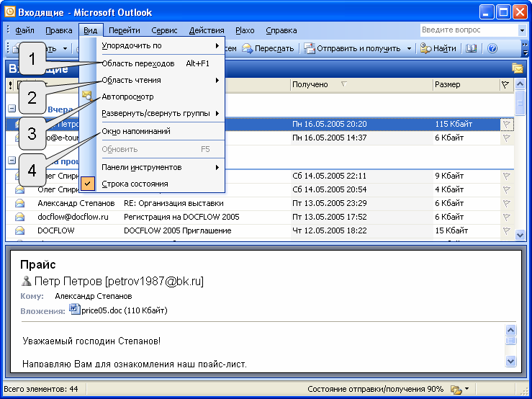Expand the Область чтения submenu
Screen dimensions: 532x399
coord(161,80)
